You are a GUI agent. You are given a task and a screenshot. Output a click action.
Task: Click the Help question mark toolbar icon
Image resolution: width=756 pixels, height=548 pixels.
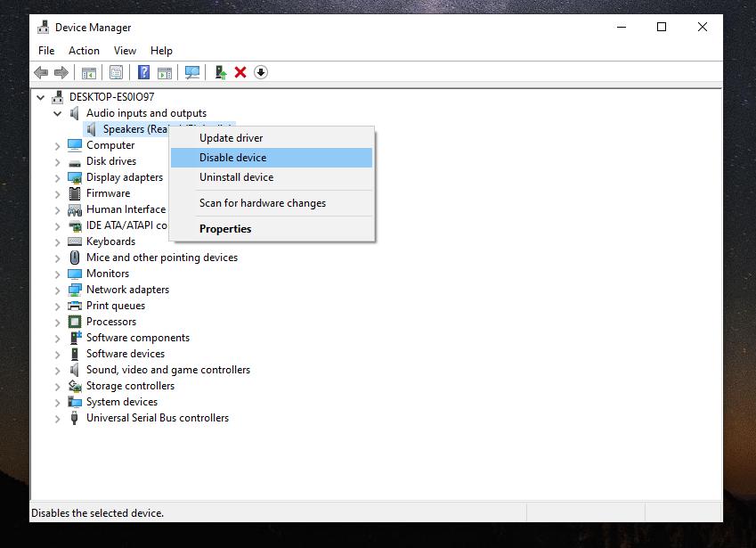pos(142,72)
